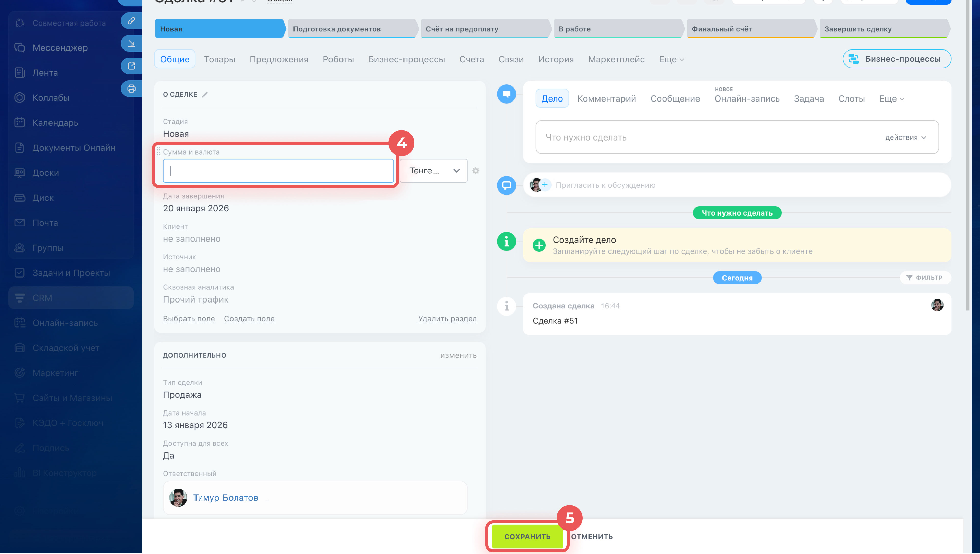The image size is (980, 554).
Task: Open Мессенджер from the sidebar
Action: point(60,47)
